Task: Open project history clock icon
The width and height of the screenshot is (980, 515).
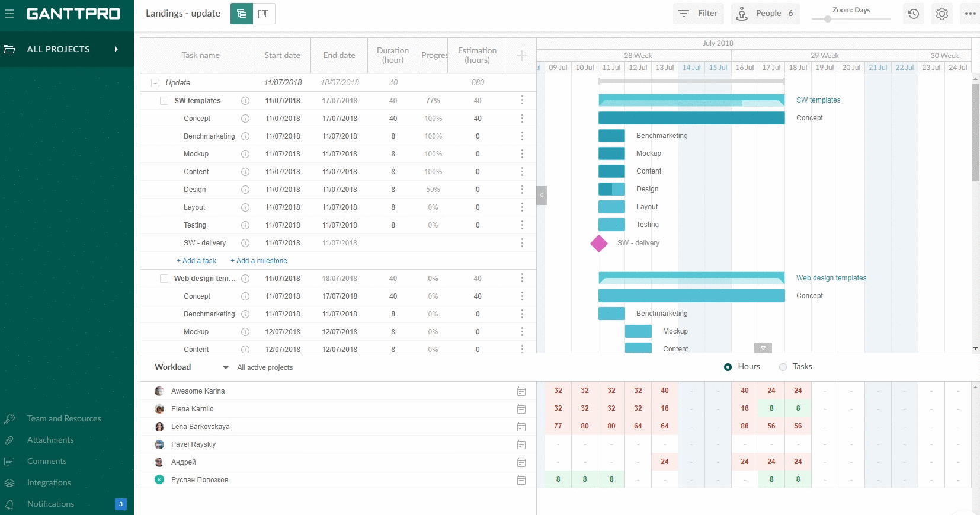Action: tap(913, 14)
